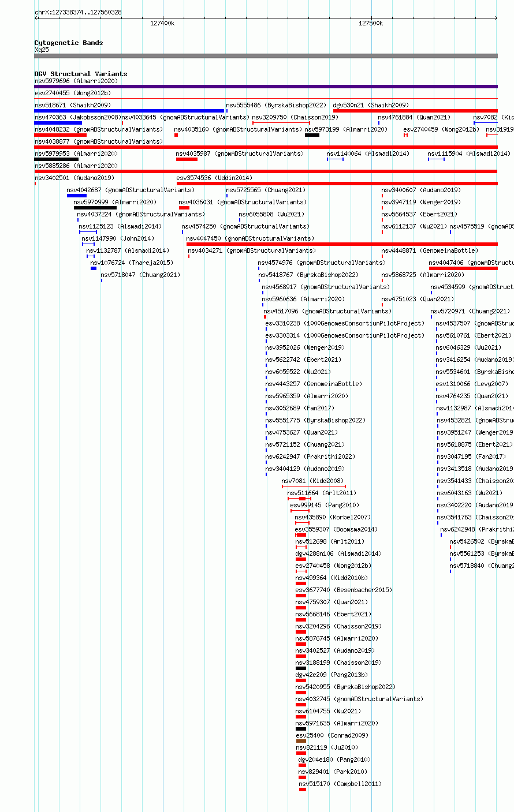Select nsv4448871 (GenomeinaBottle) label
This screenshot has height=812, width=514.
(430, 250)
